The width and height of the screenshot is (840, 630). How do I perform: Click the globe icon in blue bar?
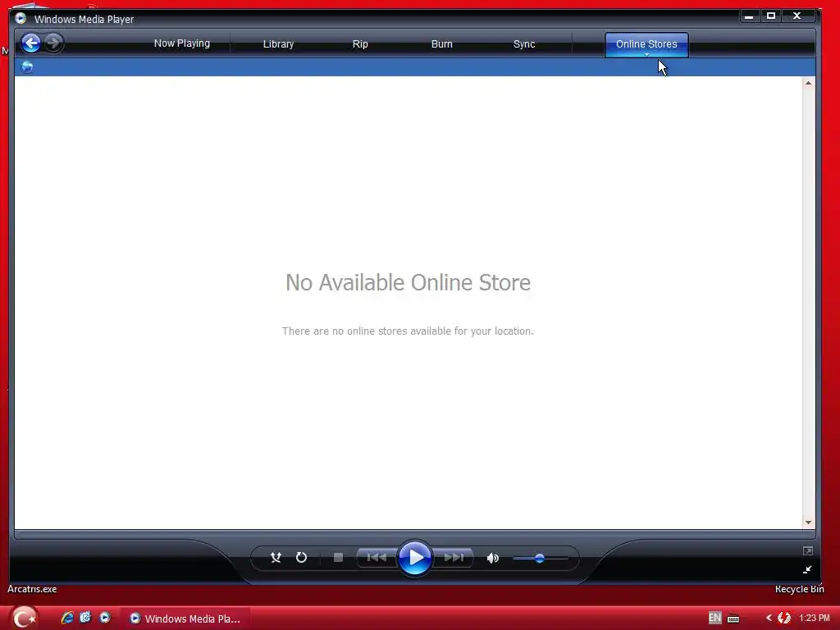point(27,66)
